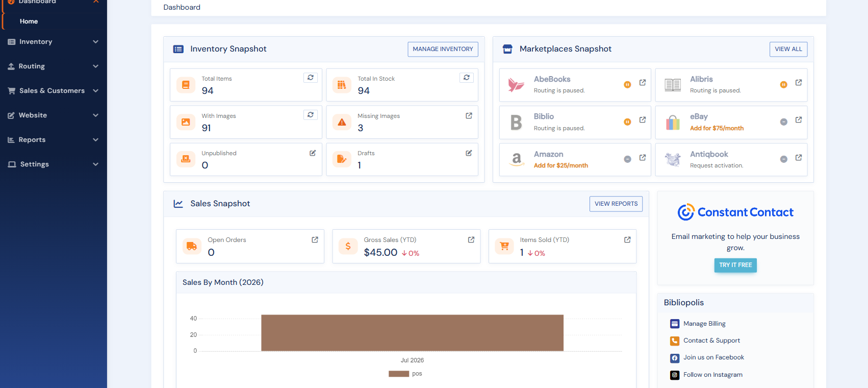
Task: Open AbeBooks external link icon
Action: (643, 83)
